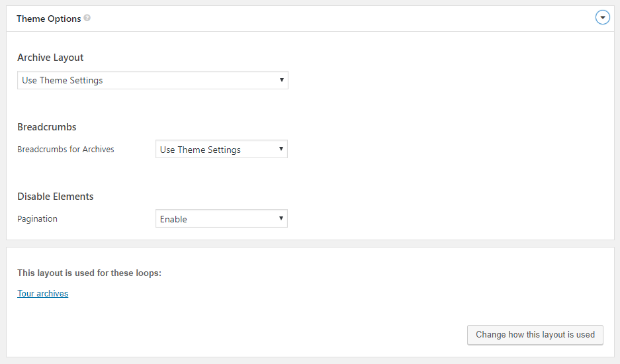Click the Breadcrumbs for Archives label
Viewport: 620px width, 364px height.
(66, 149)
